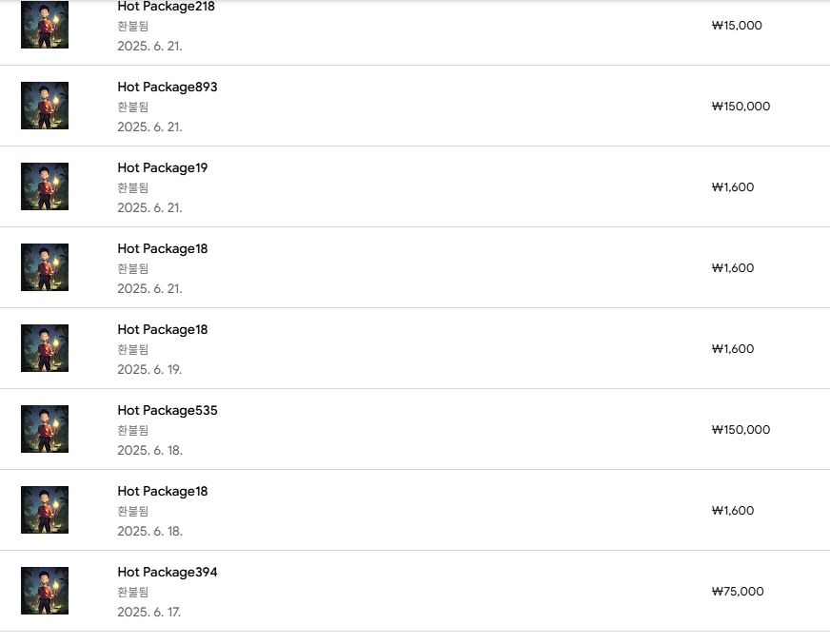Select the 환불됨 label under Hot Package893
This screenshot has height=644, width=830.
pos(133,107)
